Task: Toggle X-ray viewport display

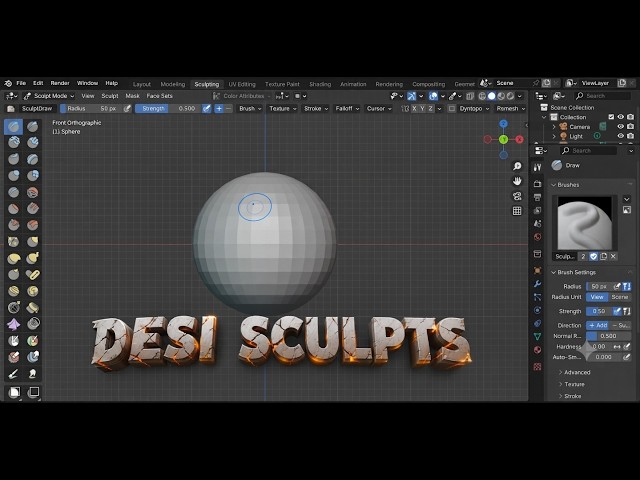Action: click(470, 96)
